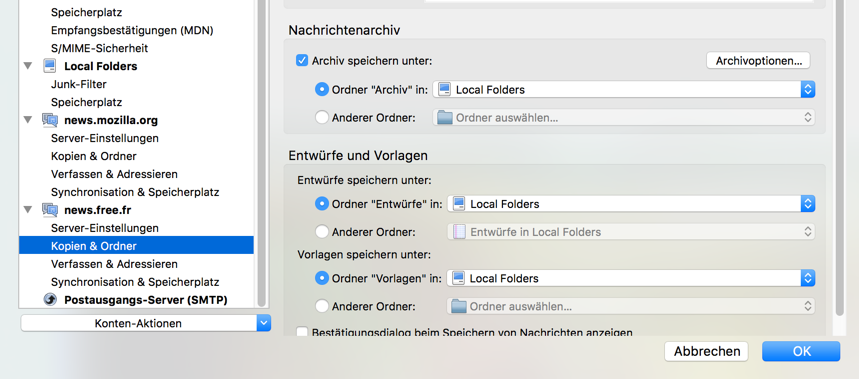Select 'Anderer Ordner' radio for Vorlagen
The height and width of the screenshot is (379, 859).
322,306
